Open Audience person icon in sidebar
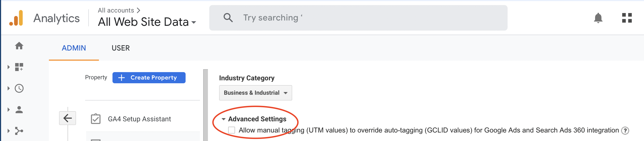 (x=19, y=110)
